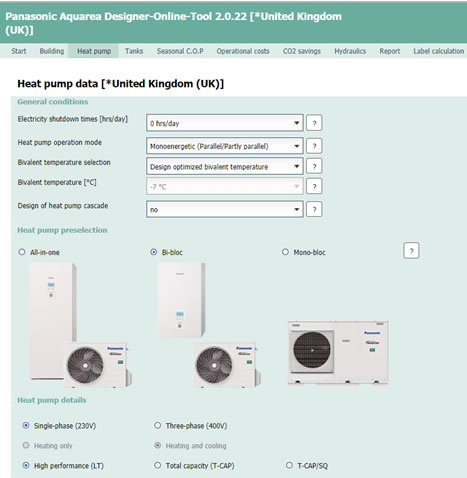
Task: Click the Heat pump operation mode label
Action: pos(60,142)
